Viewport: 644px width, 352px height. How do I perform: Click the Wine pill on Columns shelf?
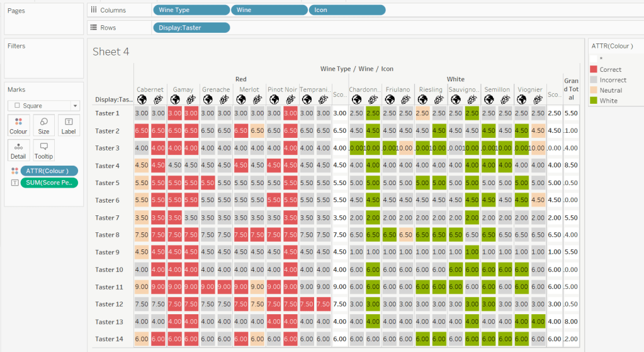pyautogui.click(x=269, y=10)
